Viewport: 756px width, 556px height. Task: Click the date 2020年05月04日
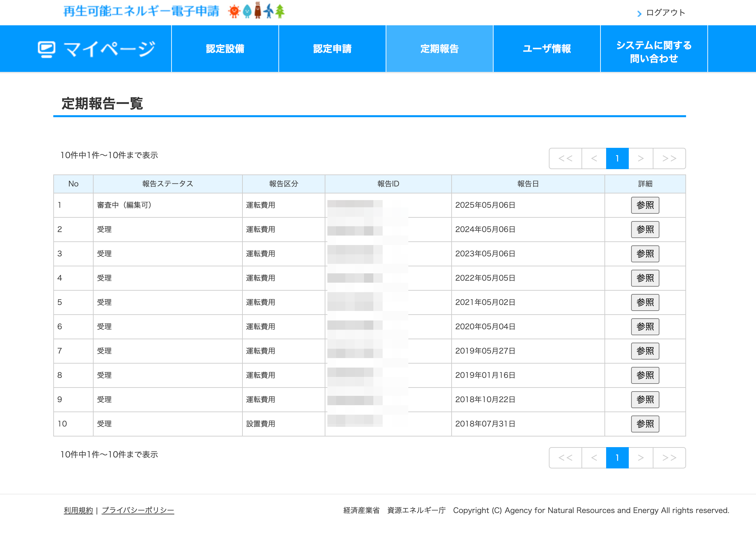click(x=485, y=327)
